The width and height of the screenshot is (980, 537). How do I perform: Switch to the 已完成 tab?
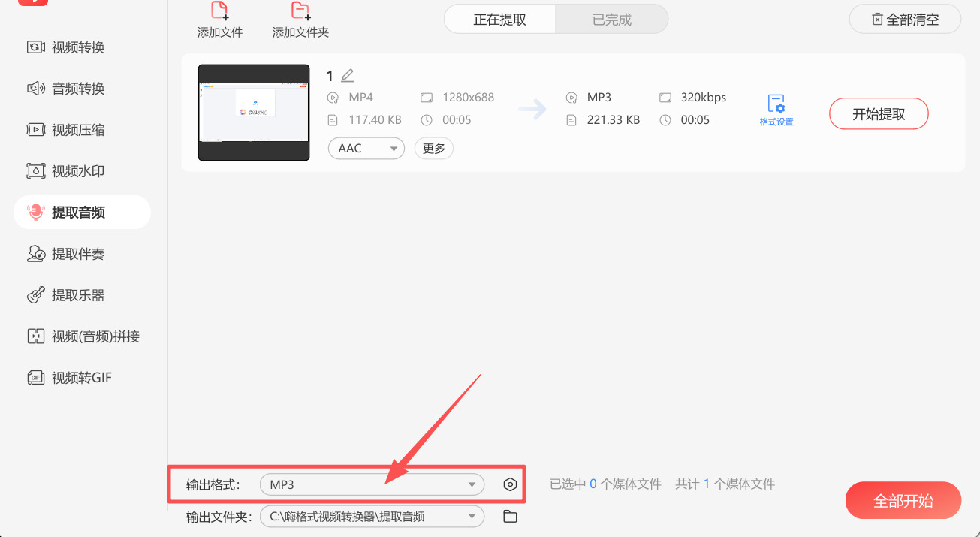pos(612,20)
